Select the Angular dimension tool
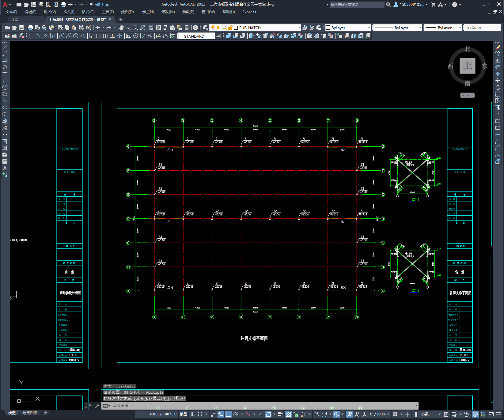Viewport: 504px width, 420px height. coord(83,36)
